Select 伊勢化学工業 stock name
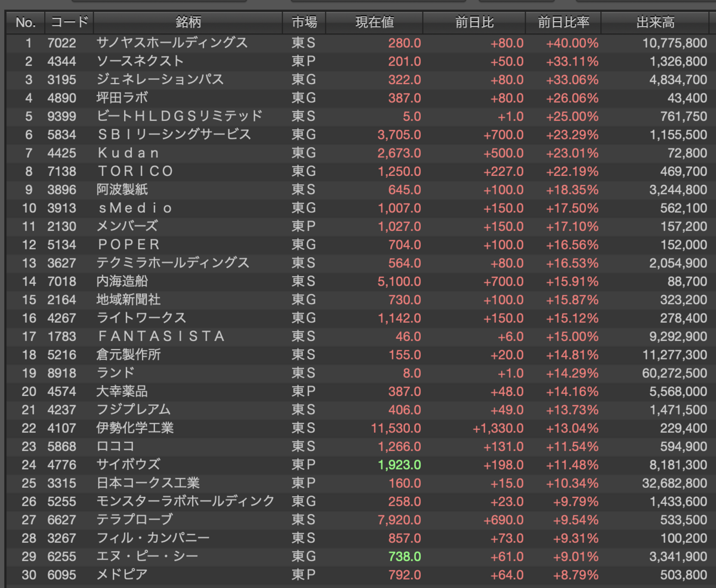Screen dimensions: 716x588 click(x=135, y=428)
